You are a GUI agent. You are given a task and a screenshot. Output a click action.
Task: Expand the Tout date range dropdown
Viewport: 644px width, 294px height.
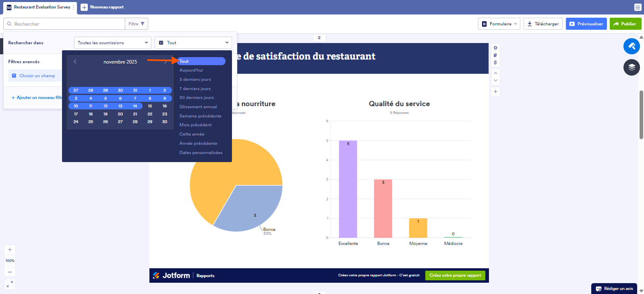pos(193,43)
